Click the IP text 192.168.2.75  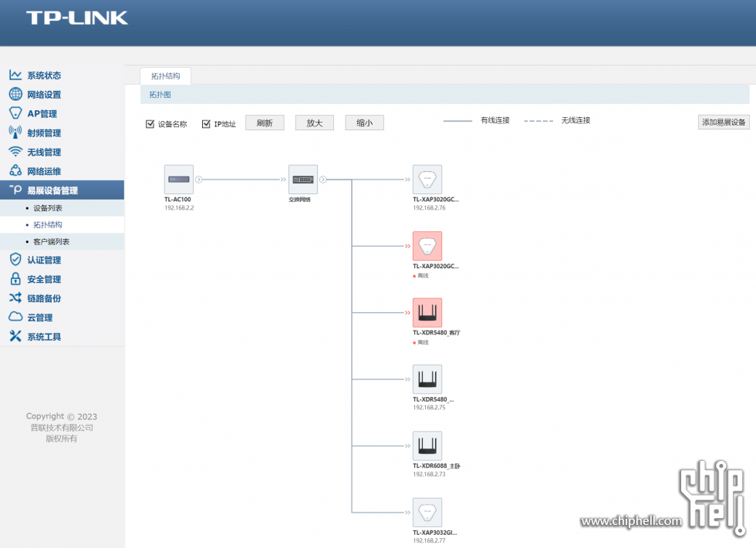(429, 408)
